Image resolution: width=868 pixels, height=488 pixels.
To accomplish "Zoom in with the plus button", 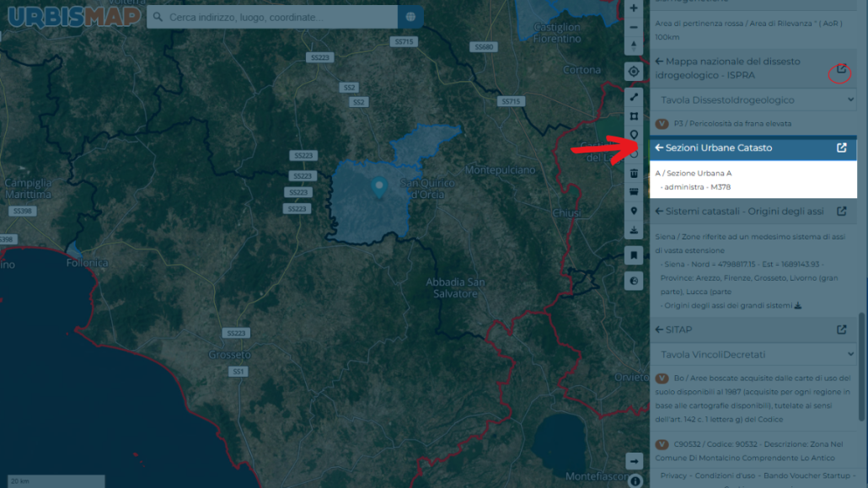I will [x=634, y=8].
